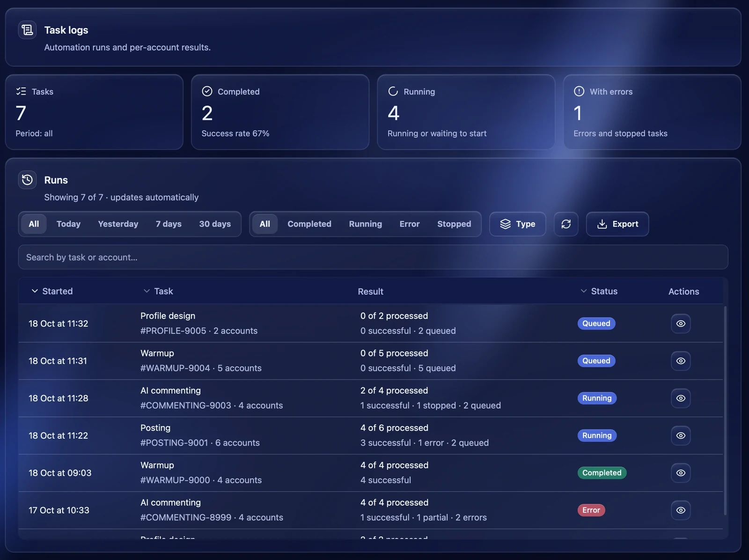View details of PROFILE-9005 run

[681, 324]
